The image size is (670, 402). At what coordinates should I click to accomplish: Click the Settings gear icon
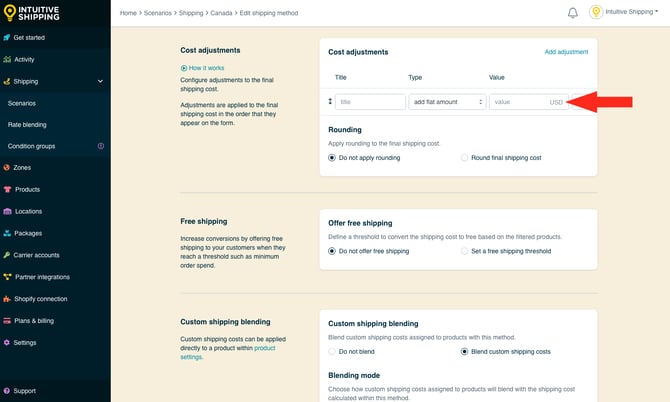[6, 342]
